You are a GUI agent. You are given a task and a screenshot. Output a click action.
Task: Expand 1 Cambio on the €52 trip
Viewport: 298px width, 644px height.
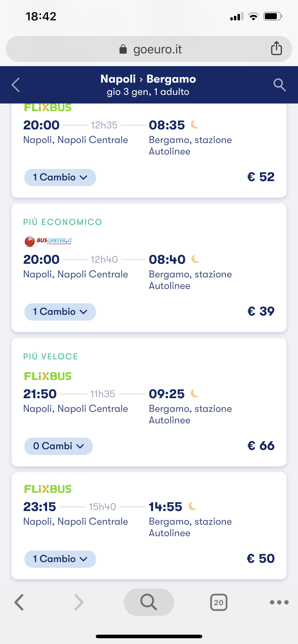[x=60, y=178]
